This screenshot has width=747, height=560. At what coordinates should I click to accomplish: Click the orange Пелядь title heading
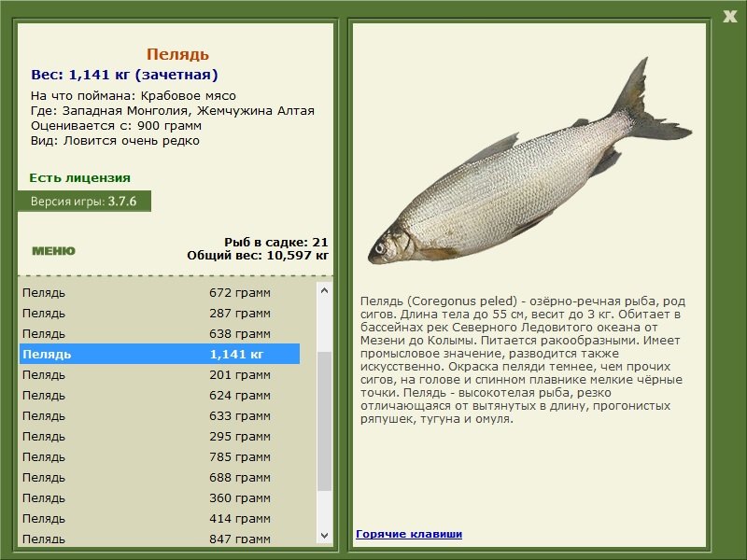pos(177,54)
